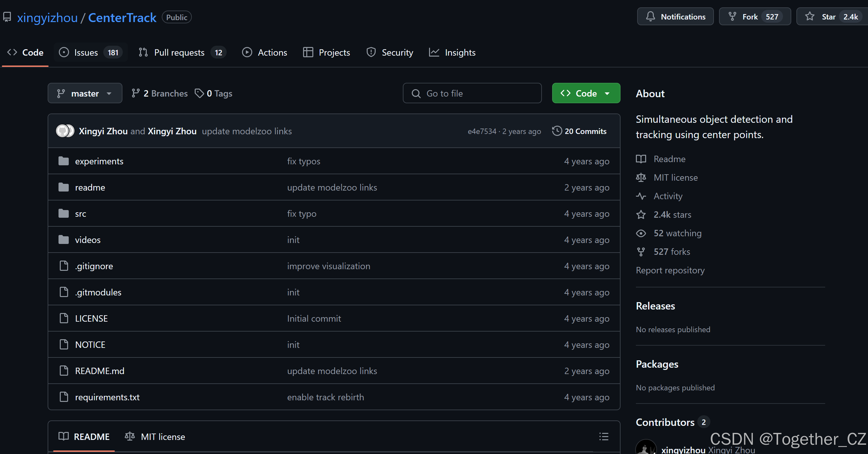The width and height of the screenshot is (868, 454).
Task: Select the Actions play icon
Action: click(247, 52)
